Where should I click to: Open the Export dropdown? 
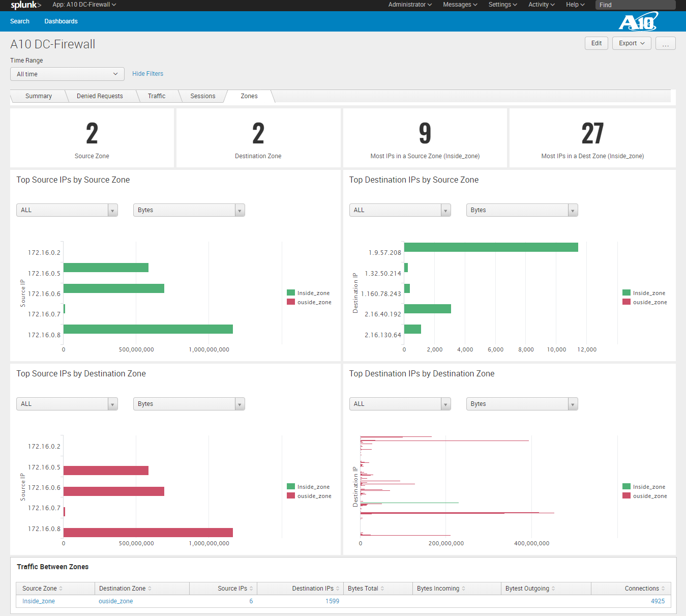[632, 43]
